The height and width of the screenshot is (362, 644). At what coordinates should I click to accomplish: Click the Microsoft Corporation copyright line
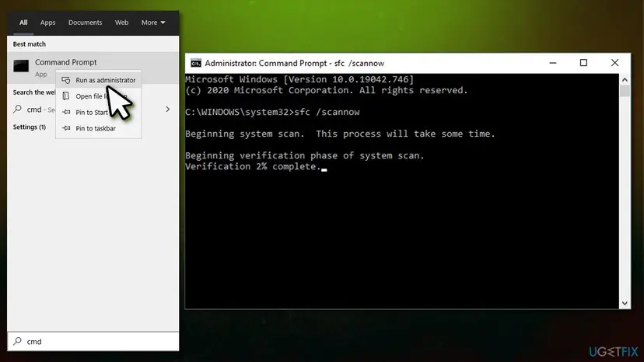327,90
